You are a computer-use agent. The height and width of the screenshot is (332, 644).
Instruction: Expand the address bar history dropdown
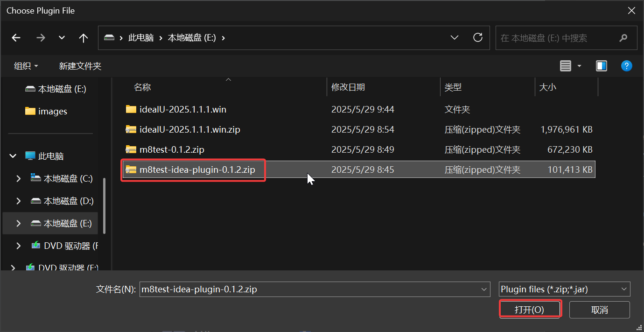coord(454,38)
